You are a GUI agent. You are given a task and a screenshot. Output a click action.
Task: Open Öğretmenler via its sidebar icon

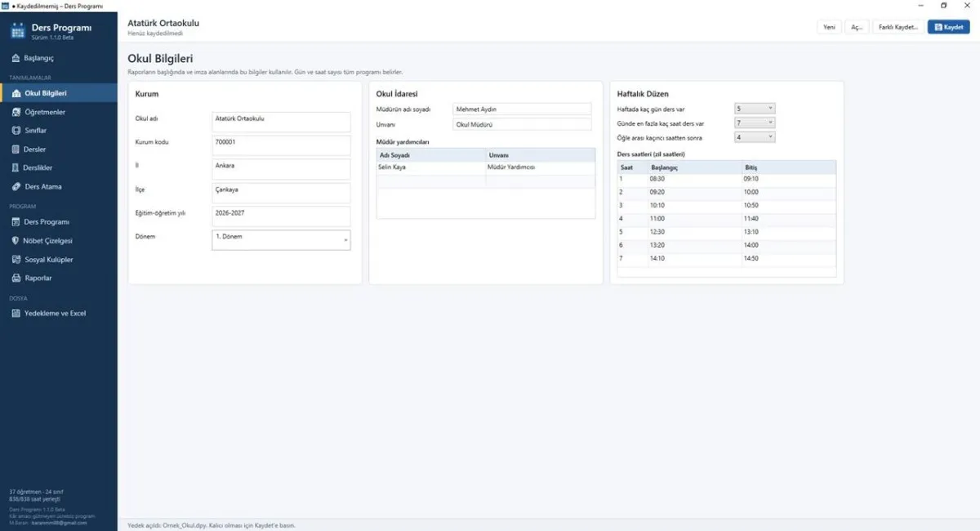click(16, 112)
